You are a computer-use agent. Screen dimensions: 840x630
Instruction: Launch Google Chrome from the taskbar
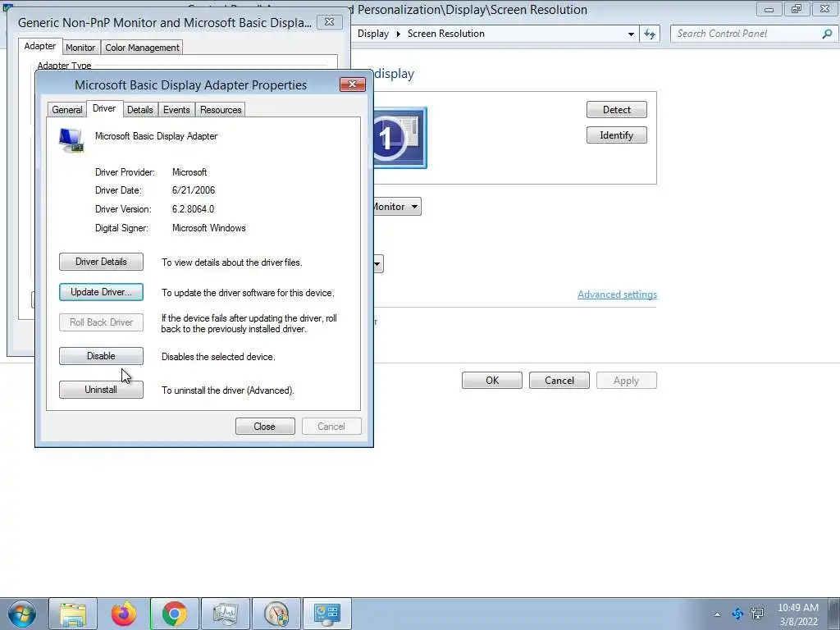tap(174, 614)
